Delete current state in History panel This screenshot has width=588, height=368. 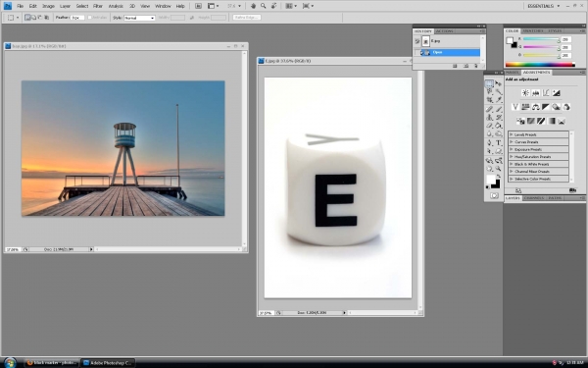pos(476,66)
